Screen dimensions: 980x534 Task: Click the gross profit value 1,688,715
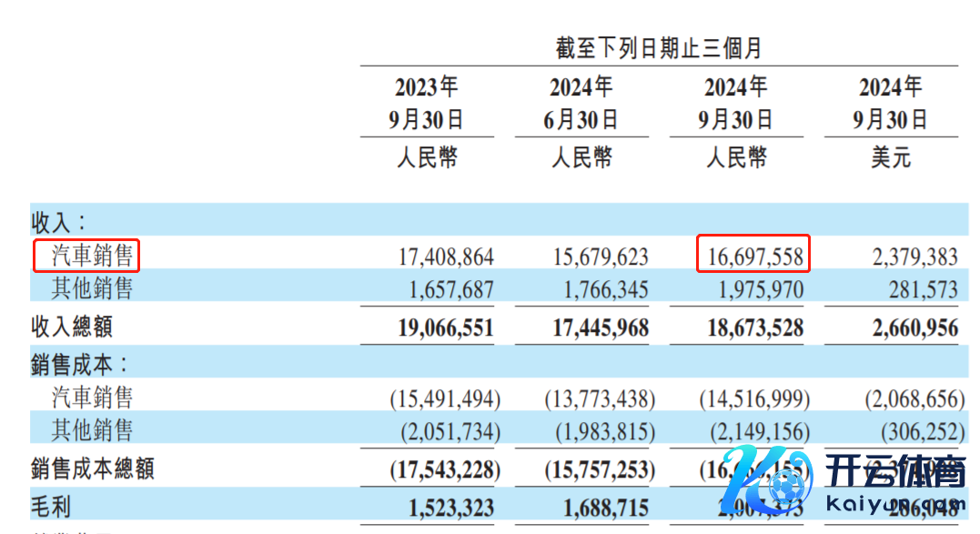(x=600, y=505)
